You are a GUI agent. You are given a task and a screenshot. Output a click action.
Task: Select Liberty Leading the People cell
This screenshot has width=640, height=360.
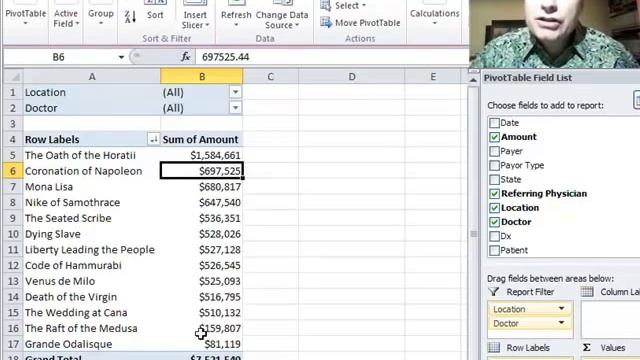click(92, 250)
